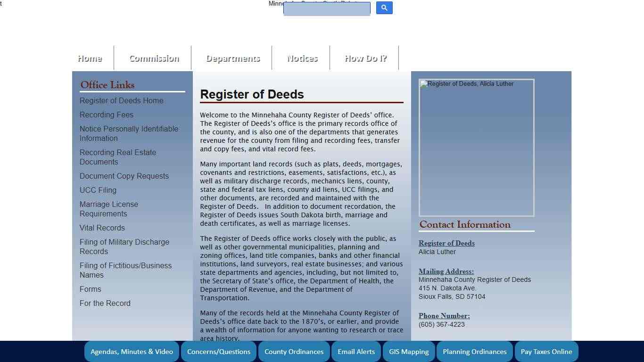The height and width of the screenshot is (362, 644).
Task: Open the Home menu item
Action: 90,58
